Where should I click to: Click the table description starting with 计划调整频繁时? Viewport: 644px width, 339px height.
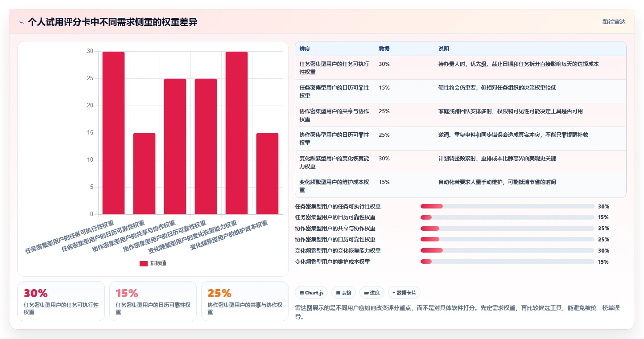[x=497, y=159]
